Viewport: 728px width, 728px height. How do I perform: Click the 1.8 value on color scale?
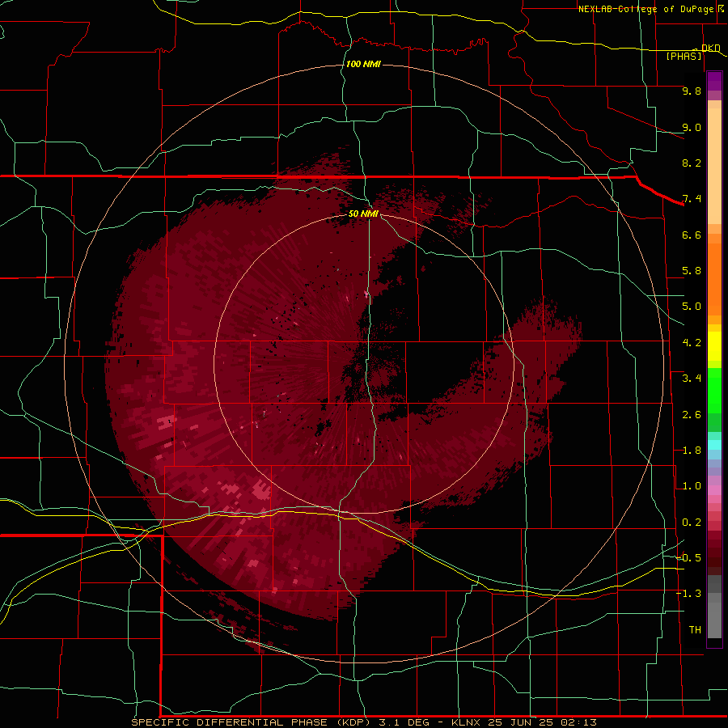tap(692, 451)
